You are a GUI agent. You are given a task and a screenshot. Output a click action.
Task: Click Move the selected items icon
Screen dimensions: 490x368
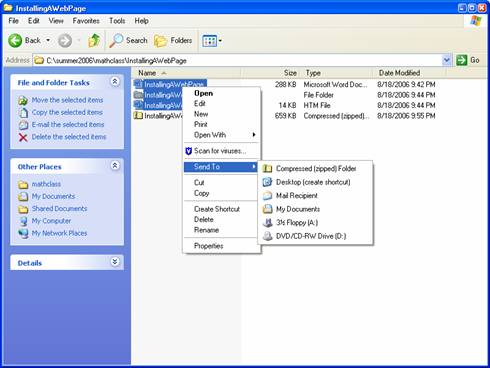(23, 100)
